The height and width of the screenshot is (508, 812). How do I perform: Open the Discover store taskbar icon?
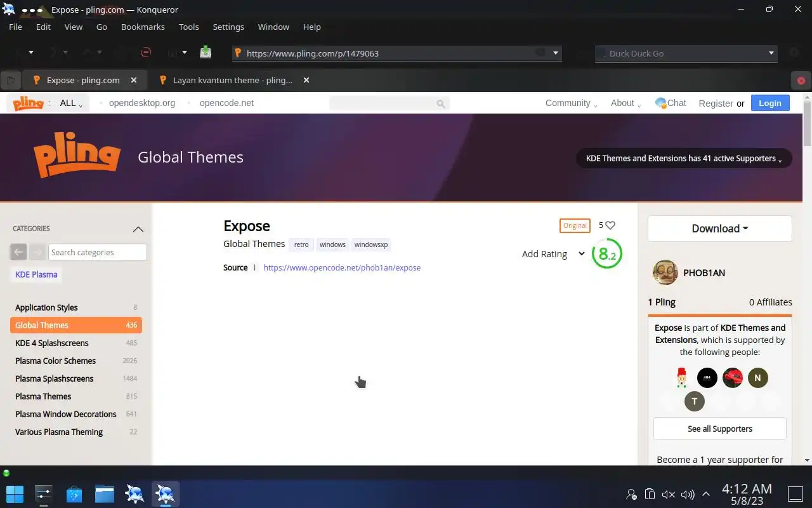click(x=74, y=494)
